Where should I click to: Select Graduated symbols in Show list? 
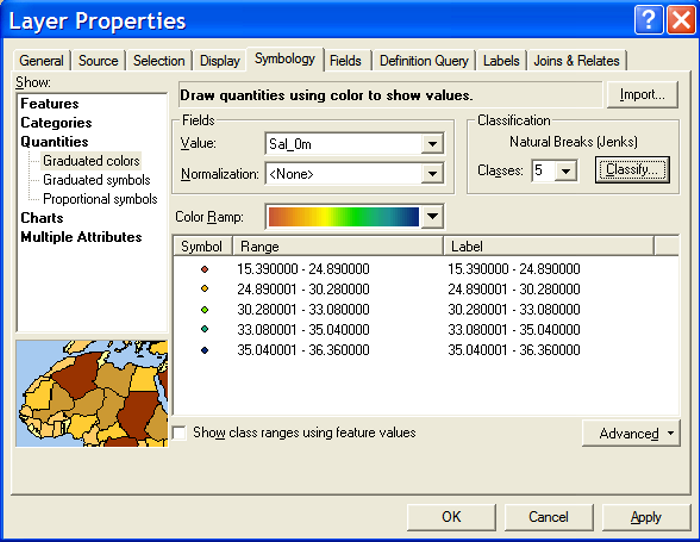pos(96,180)
